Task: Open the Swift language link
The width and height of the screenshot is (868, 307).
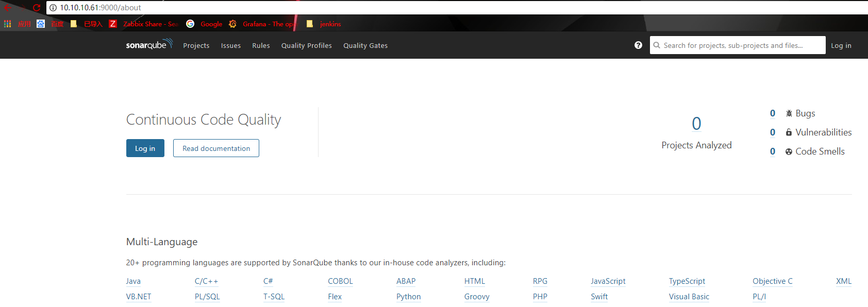Action: click(599, 297)
